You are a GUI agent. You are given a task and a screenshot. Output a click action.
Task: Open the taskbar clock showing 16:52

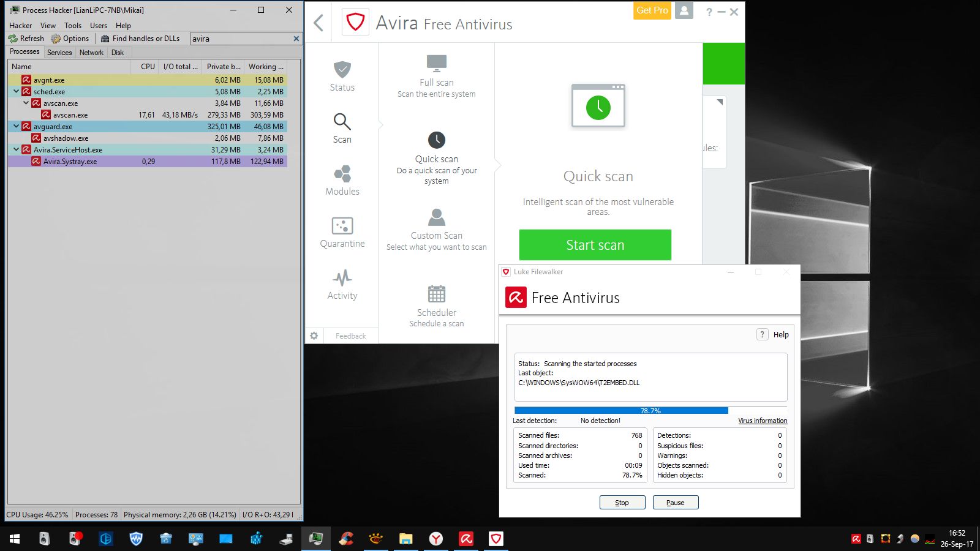957,539
